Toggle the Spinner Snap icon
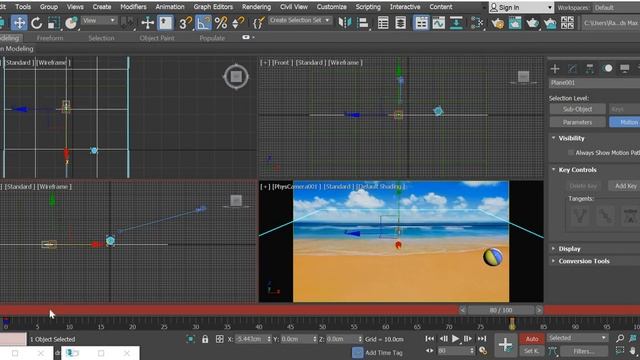Image resolution: width=640 pixels, height=360 pixels. coord(238,23)
